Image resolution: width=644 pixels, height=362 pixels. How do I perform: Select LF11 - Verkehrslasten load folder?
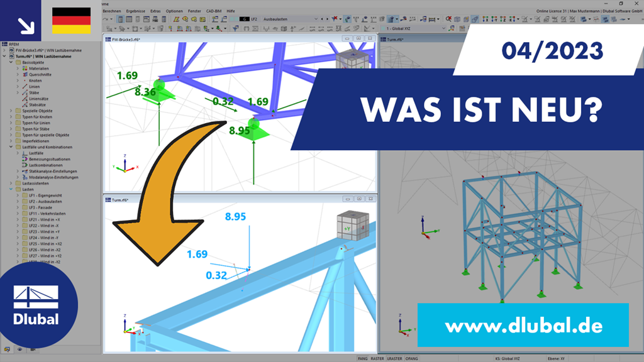point(47,214)
